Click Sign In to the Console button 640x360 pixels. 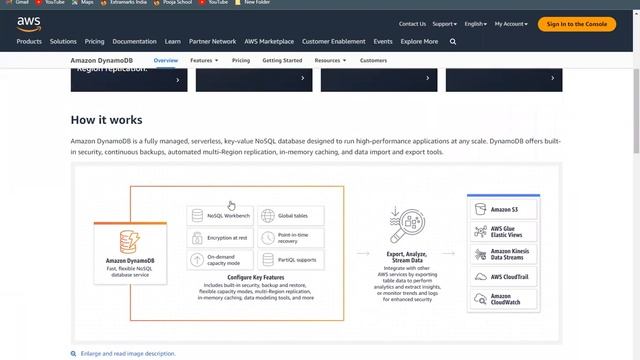(x=577, y=24)
